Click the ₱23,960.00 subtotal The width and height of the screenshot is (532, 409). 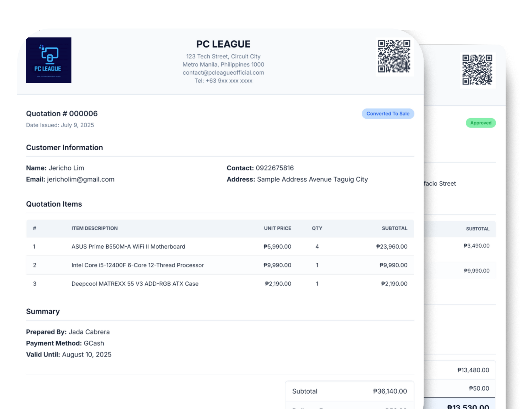(392, 247)
